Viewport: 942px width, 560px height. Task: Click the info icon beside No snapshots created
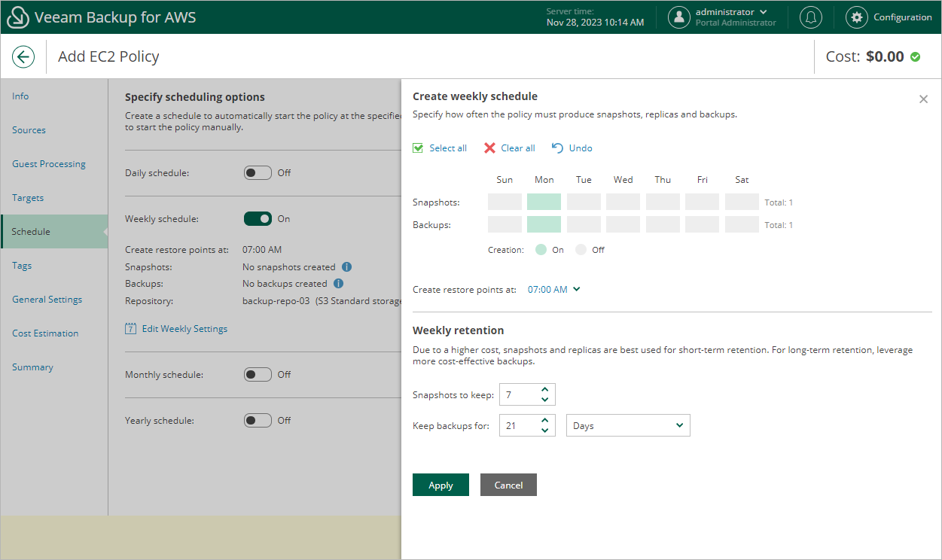coord(346,267)
